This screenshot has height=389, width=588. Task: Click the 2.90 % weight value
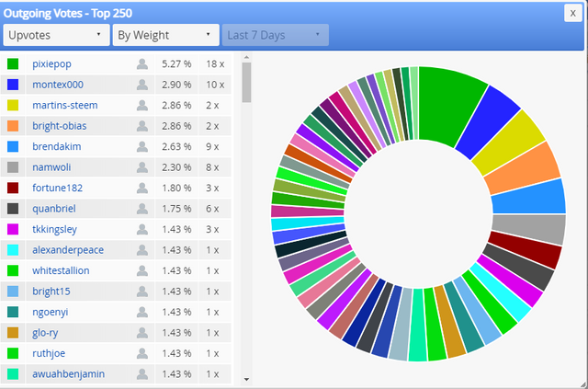coord(176,85)
